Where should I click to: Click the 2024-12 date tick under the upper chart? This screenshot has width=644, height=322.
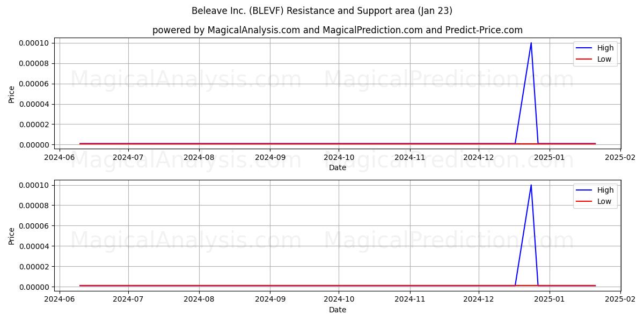tap(479, 158)
